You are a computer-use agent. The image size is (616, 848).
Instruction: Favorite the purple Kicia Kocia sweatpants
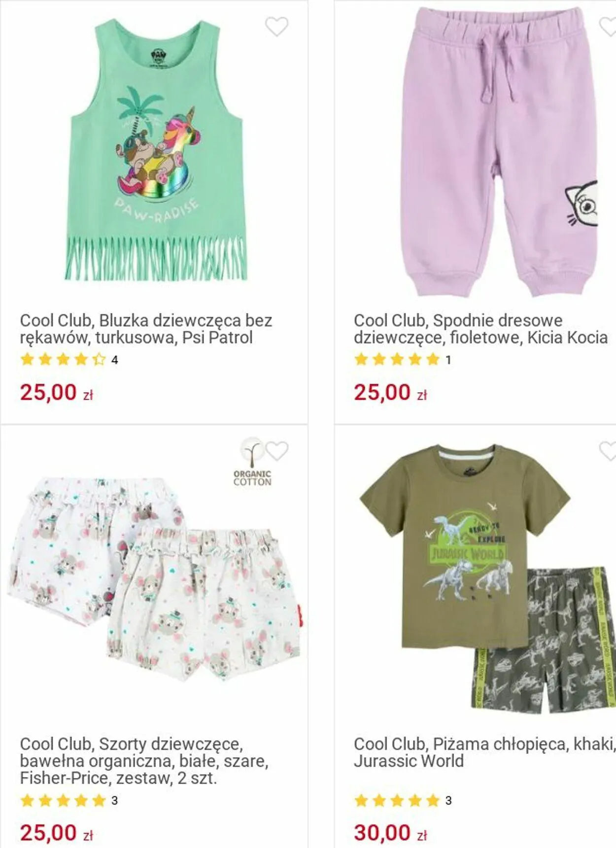(608, 27)
